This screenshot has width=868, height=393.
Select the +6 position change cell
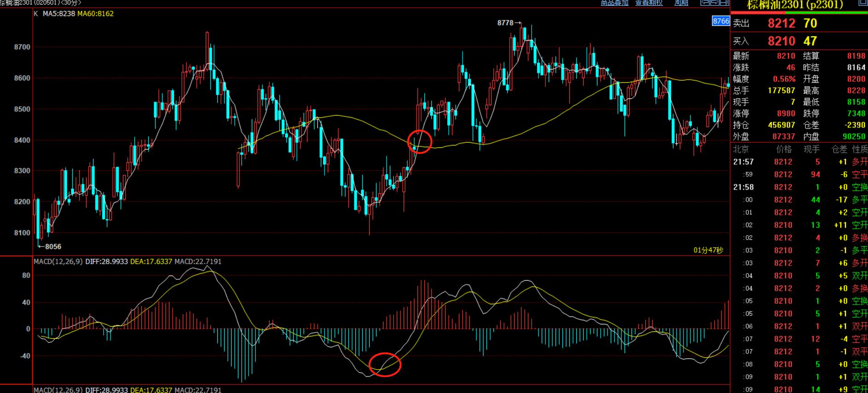[843, 263]
